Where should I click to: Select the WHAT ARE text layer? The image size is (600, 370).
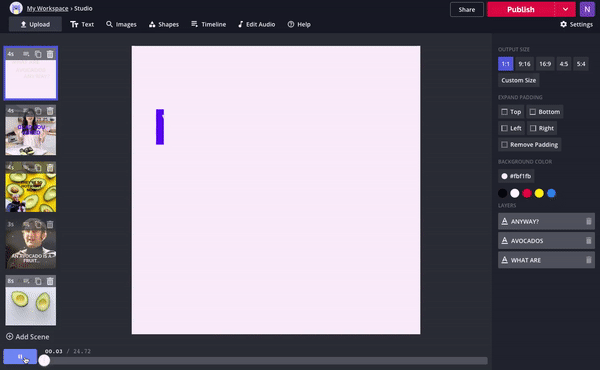tap(546, 260)
